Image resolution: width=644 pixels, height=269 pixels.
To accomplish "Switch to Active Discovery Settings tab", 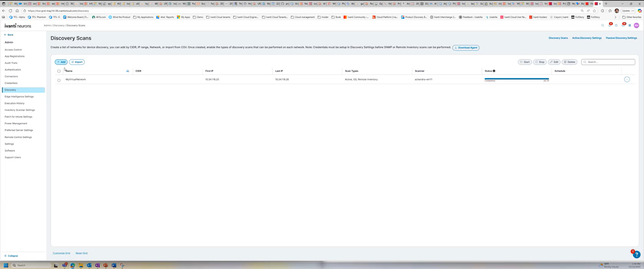I will (x=587, y=38).
